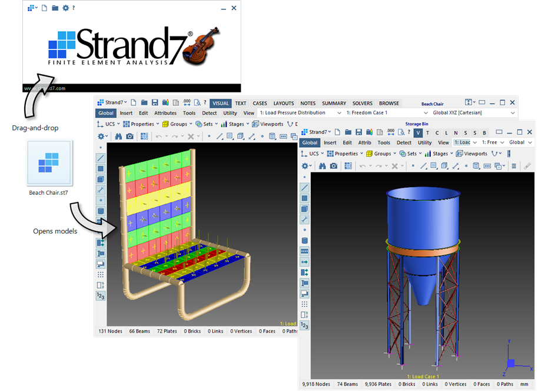This screenshot has height=392, width=538.
Task: Click the camera snapshot icon in Storage Bin window
Action: click(x=334, y=166)
